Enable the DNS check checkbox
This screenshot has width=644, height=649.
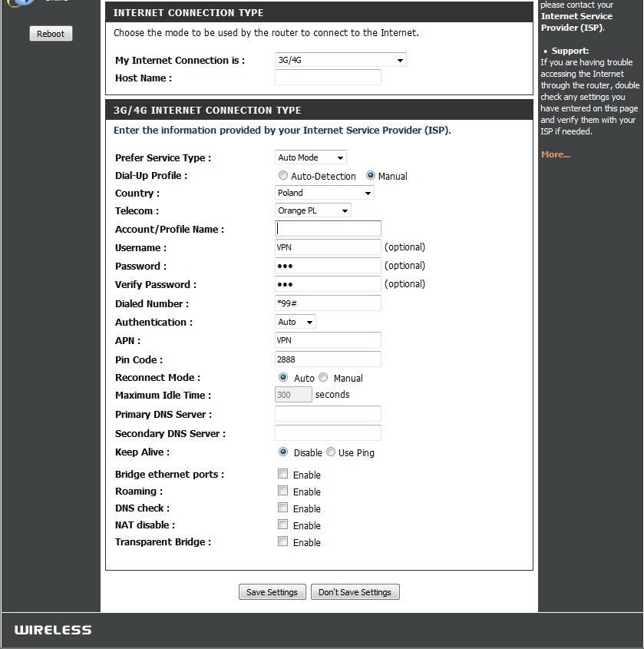coord(283,508)
